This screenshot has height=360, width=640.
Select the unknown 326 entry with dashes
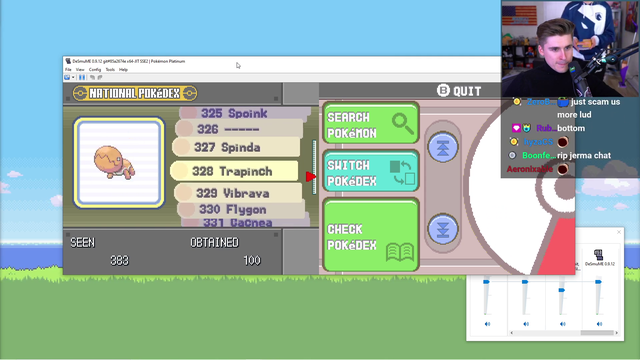239,129
